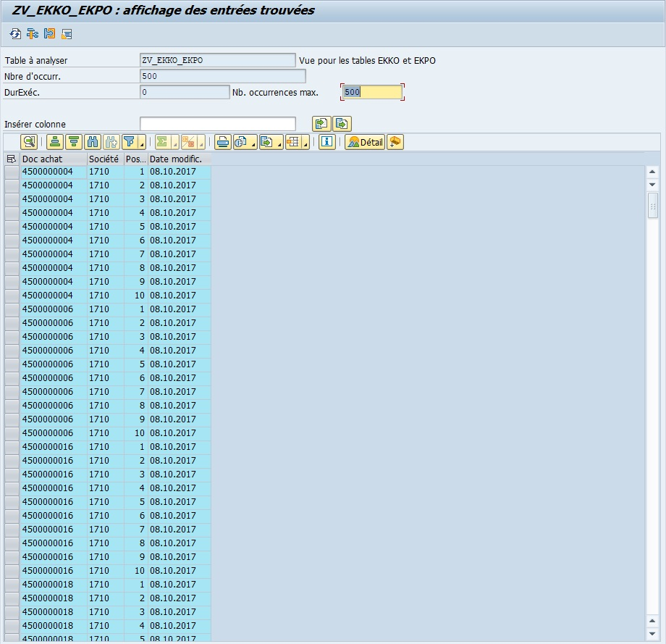Select the row of document 4500000004 position 1
This screenshot has height=644, width=666.
click(x=12, y=172)
